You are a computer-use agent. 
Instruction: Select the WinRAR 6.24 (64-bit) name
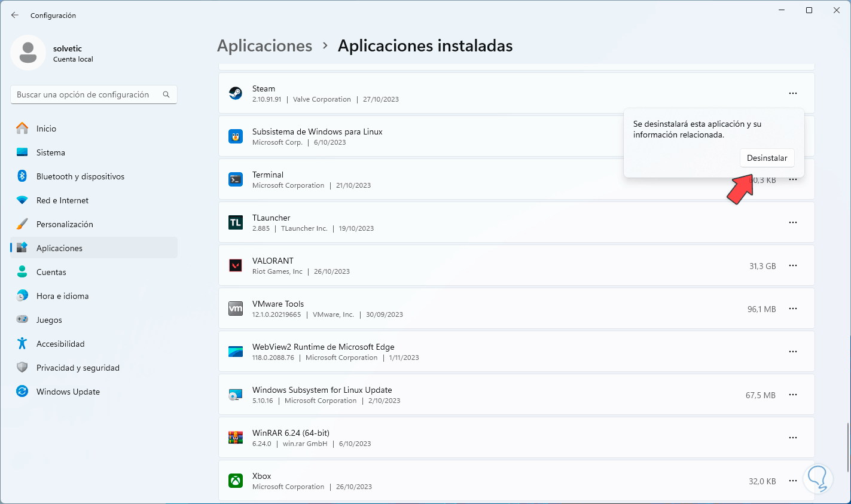click(x=291, y=433)
